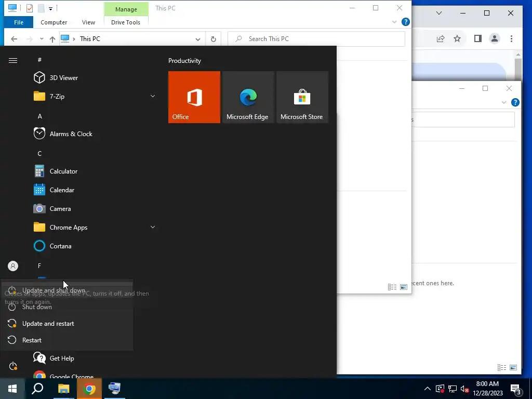Open recent locations dropdown arrow
The height and width of the screenshot is (399, 532).
pyautogui.click(x=42, y=39)
